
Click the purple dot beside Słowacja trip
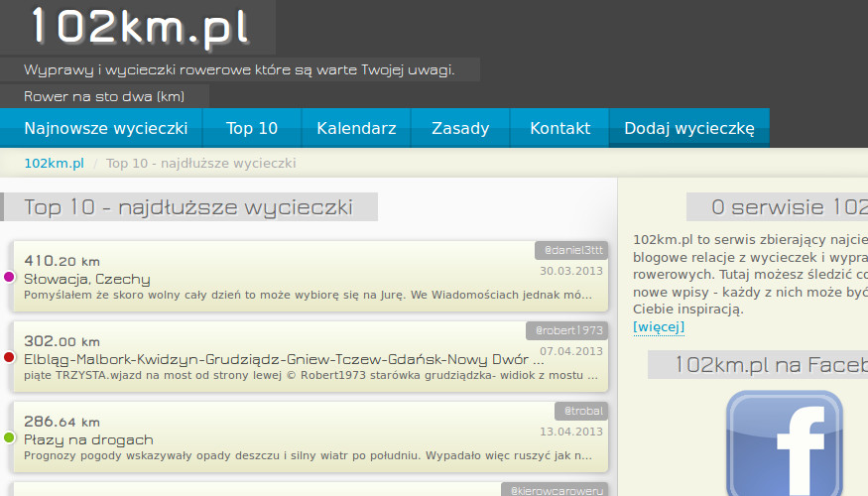[10, 277]
